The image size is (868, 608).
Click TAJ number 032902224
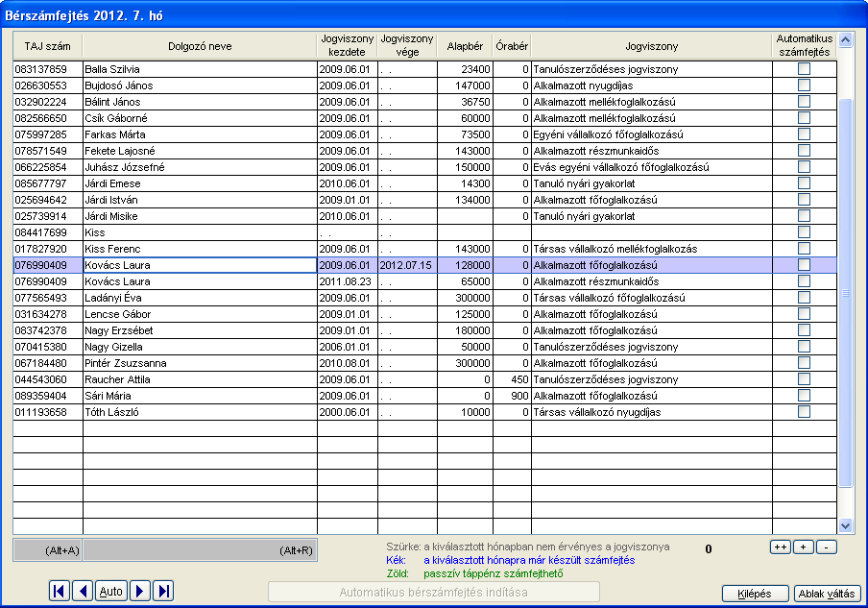48,102
